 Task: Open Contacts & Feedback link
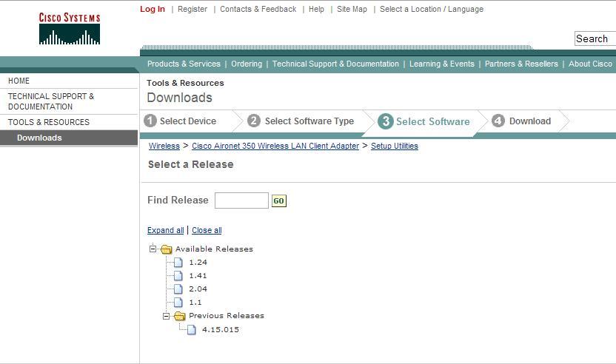pos(258,9)
